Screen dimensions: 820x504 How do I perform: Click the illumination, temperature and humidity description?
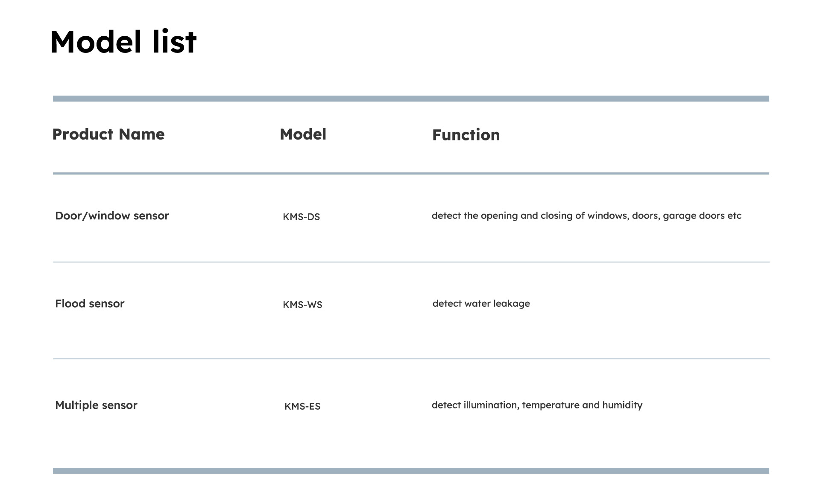tap(537, 405)
